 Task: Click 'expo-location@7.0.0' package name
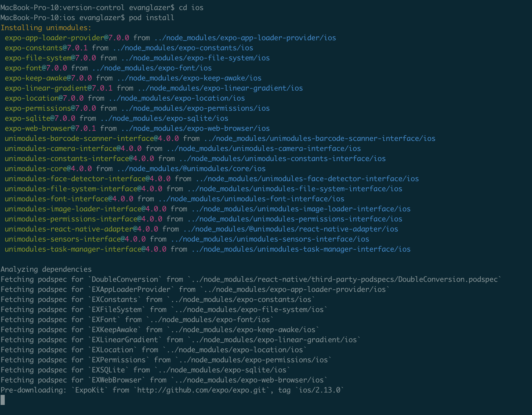coord(44,98)
